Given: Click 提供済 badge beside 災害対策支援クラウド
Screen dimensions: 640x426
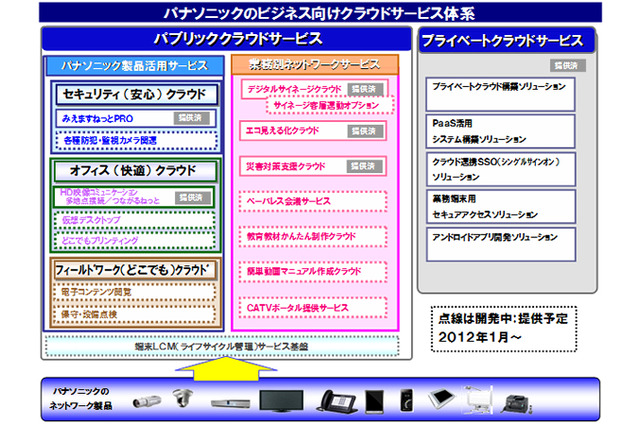Looking at the screenshot, I should 364,166.
